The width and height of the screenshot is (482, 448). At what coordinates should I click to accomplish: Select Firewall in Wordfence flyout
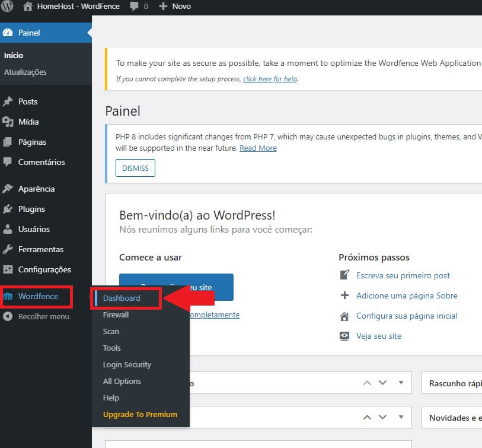tap(116, 314)
